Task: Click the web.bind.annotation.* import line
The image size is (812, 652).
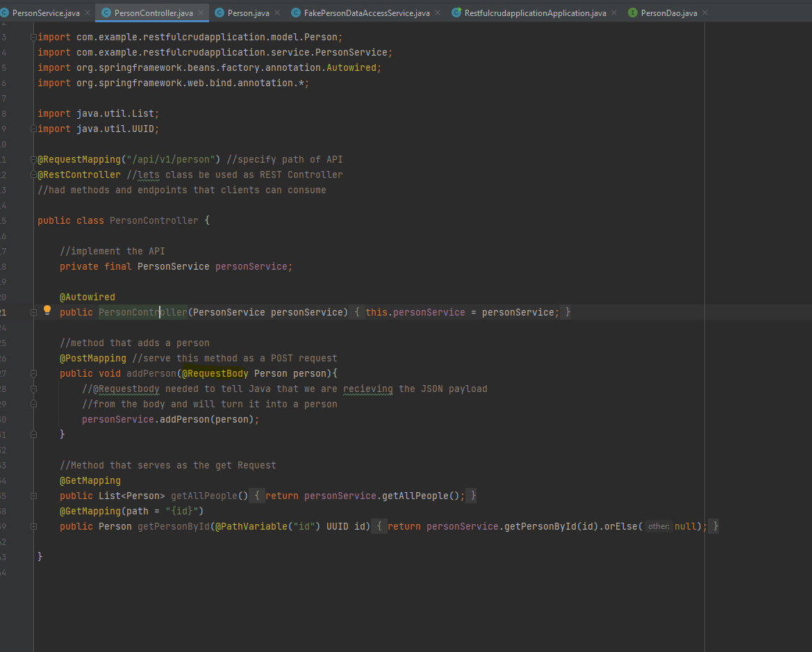Action: (x=173, y=83)
